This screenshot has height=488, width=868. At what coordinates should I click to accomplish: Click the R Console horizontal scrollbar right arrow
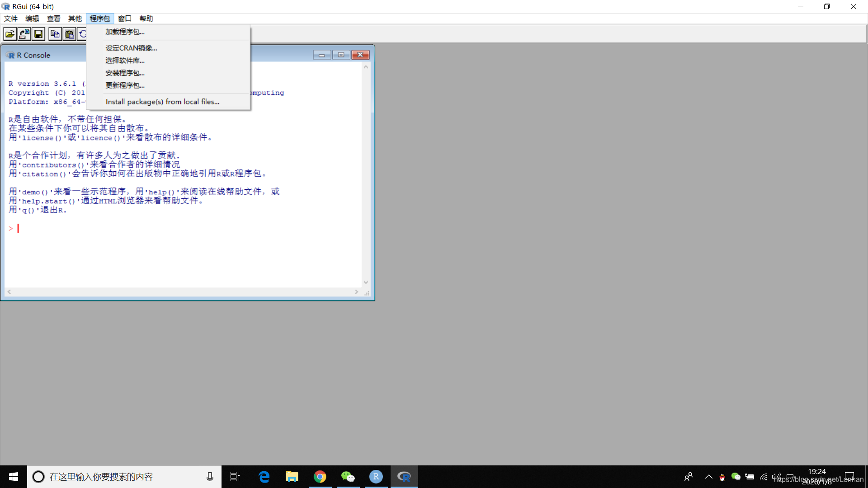point(356,292)
